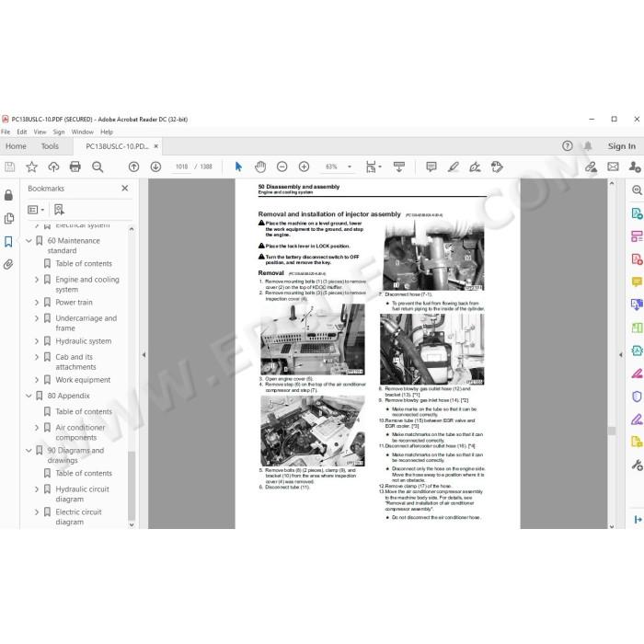Viewport: 644px width, 644px height.
Task: Click the Highlight text pen tool
Action: click(454, 167)
